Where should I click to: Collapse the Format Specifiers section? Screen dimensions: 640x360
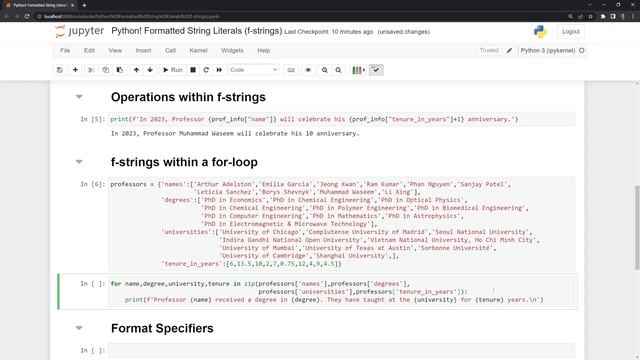pos(79,328)
